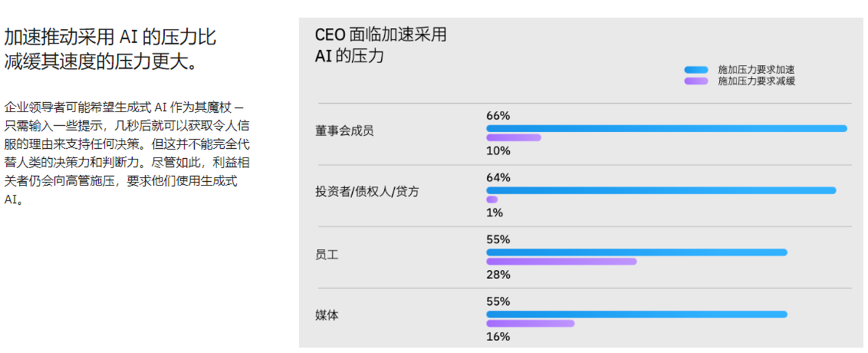Image resolution: width=868 pixels, height=353 pixels.
Task: Click the legend text 施加压力要求加速
Action: coord(756,70)
